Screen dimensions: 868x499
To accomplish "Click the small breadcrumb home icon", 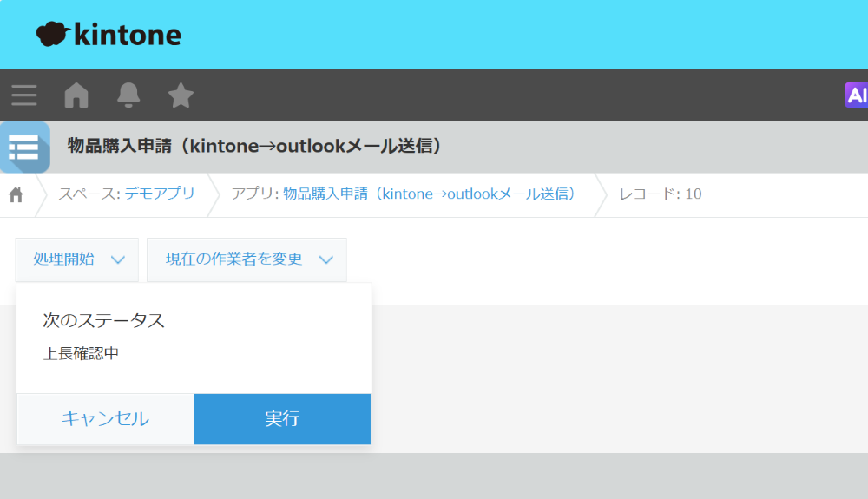I will (x=16, y=194).
